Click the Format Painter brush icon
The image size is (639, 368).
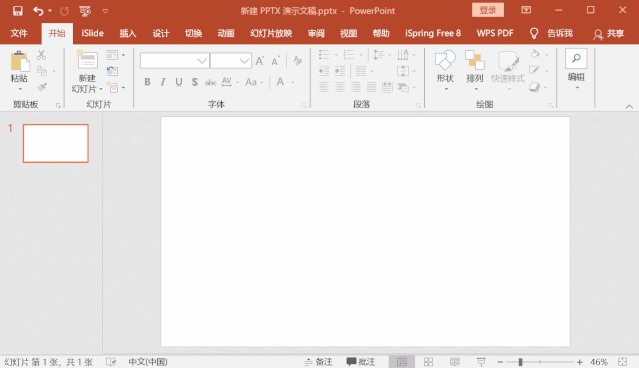(x=42, y=87)
